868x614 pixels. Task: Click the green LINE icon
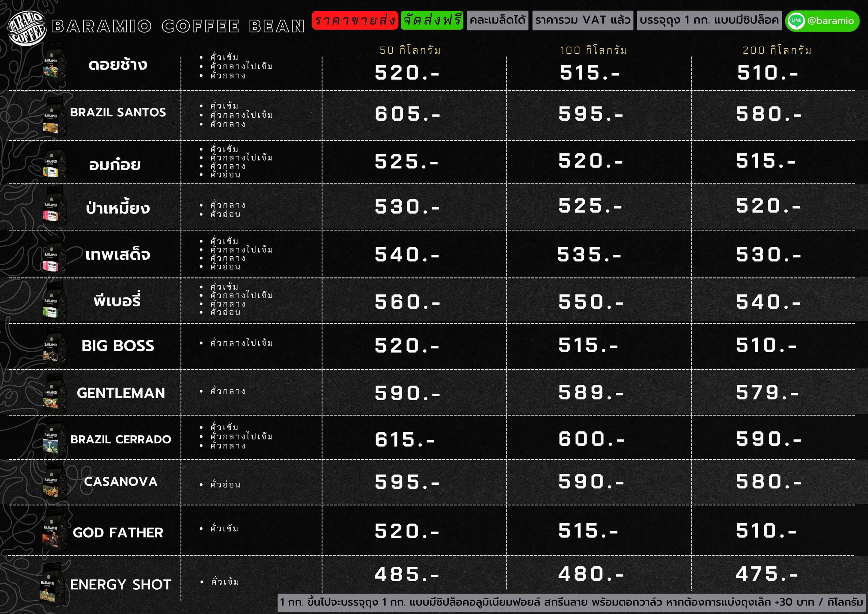tap(797, 21)
